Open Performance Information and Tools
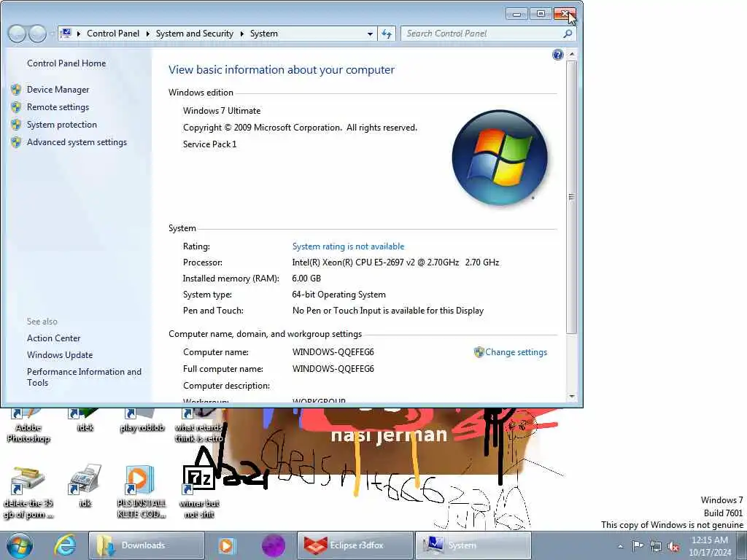 tap(84, 377)
